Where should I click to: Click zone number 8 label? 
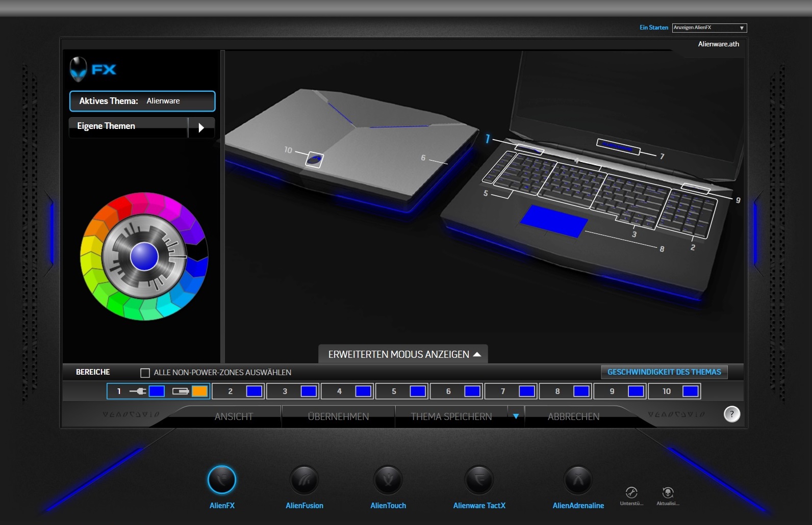point(557,391)
